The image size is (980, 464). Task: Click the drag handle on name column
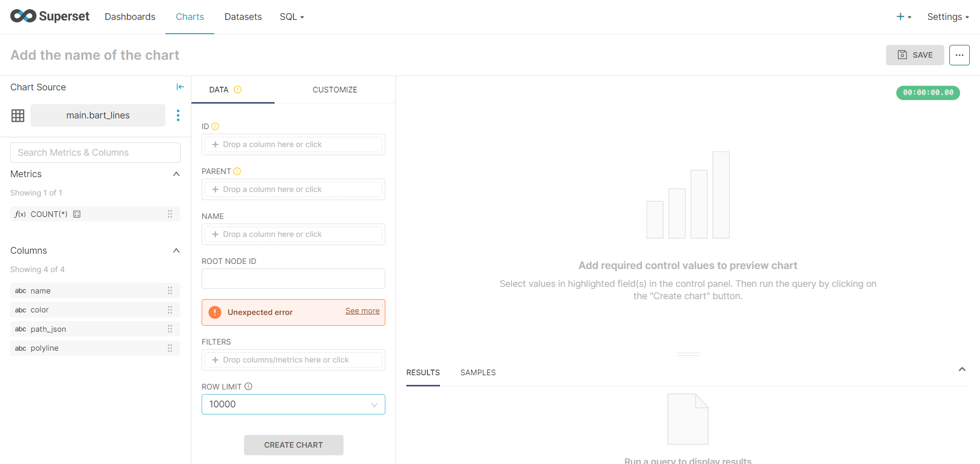pos(170,290)
